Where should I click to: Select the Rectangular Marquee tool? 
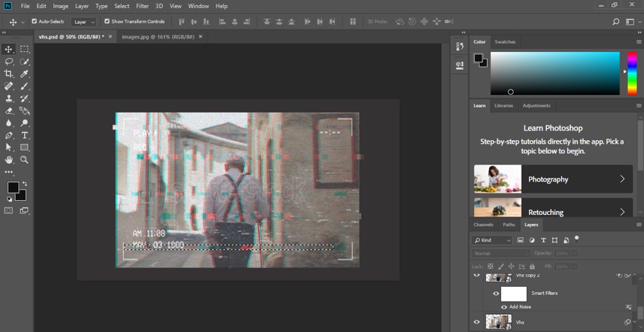pyautogui.click(x=24, y=49)
